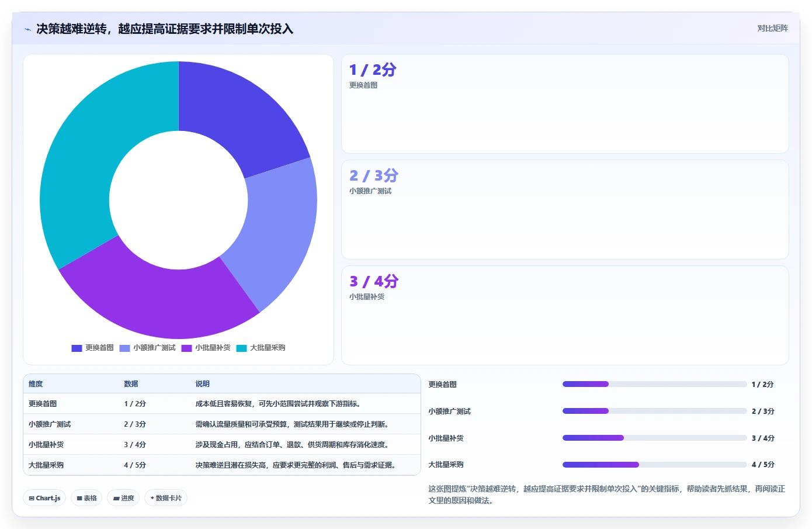Click the 3 / 4分 card value

coord(374,282)
